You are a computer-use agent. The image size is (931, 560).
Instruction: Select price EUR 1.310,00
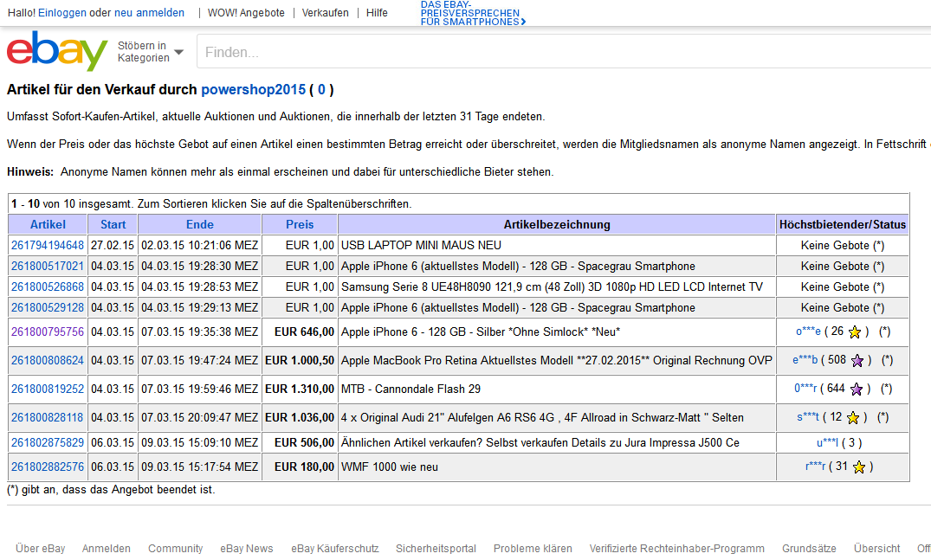point(300,389)
